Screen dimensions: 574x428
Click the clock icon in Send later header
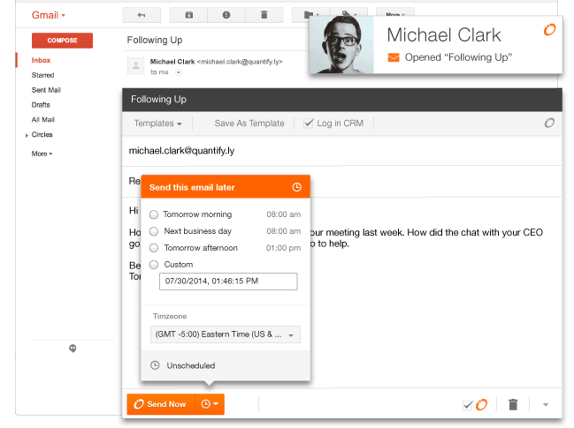coord(297,187)
